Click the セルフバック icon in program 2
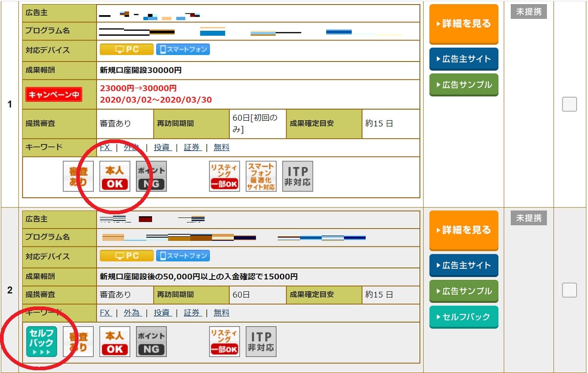588x373 pixels. (x=41, y=341)
